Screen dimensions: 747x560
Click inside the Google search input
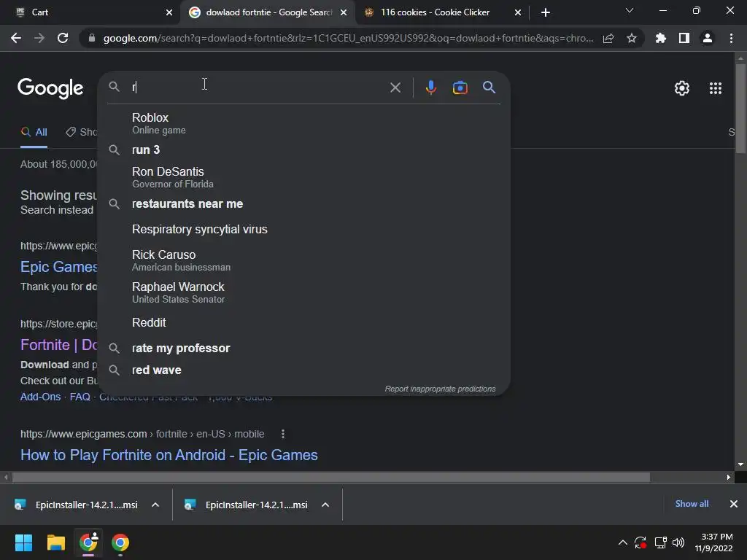click(x=258, y=87)
